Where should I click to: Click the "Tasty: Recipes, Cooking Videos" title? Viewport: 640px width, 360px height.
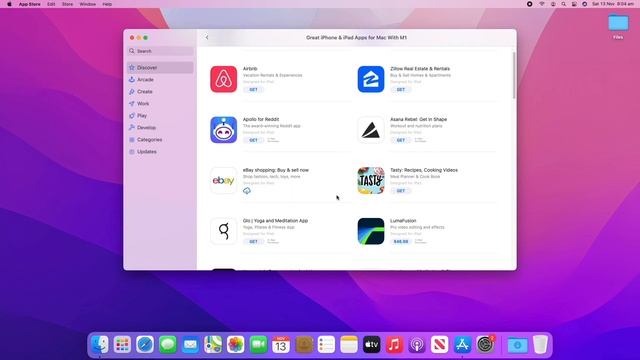[424, 170]
